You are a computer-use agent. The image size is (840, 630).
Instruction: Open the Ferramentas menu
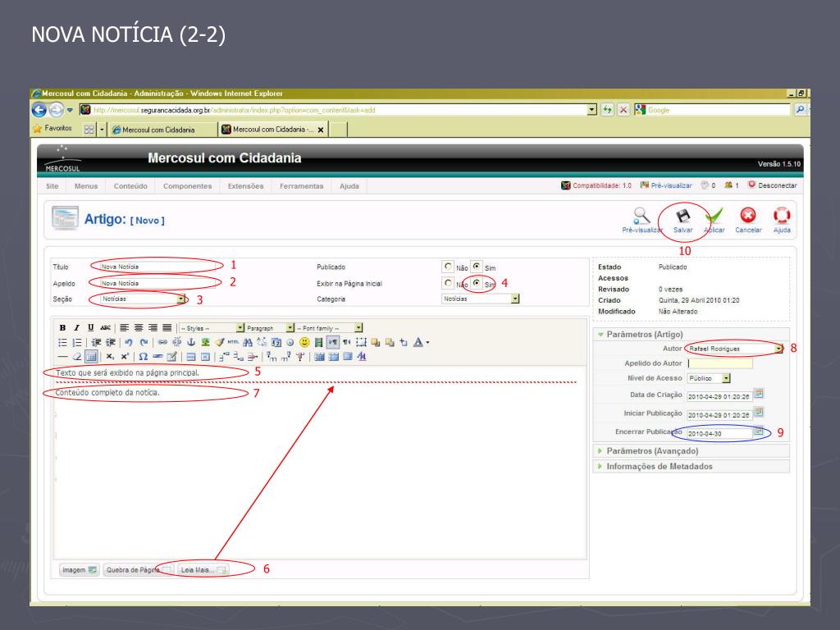coord(302,186)
